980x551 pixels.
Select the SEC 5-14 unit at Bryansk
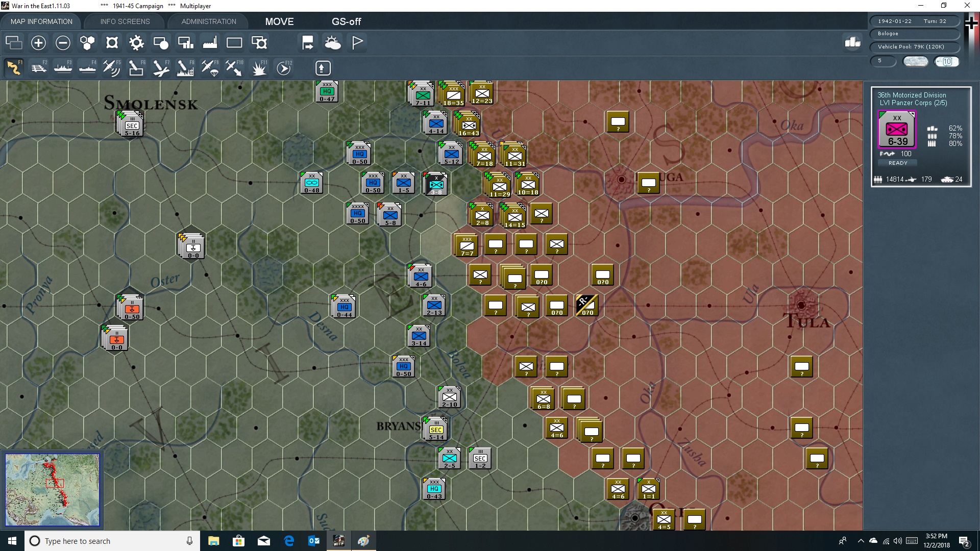click(436, 429)
